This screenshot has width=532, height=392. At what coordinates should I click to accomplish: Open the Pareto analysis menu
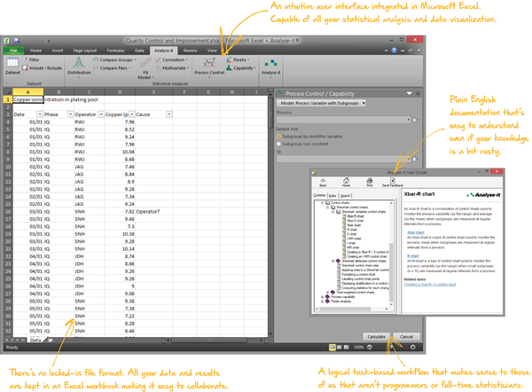[239, 59]
